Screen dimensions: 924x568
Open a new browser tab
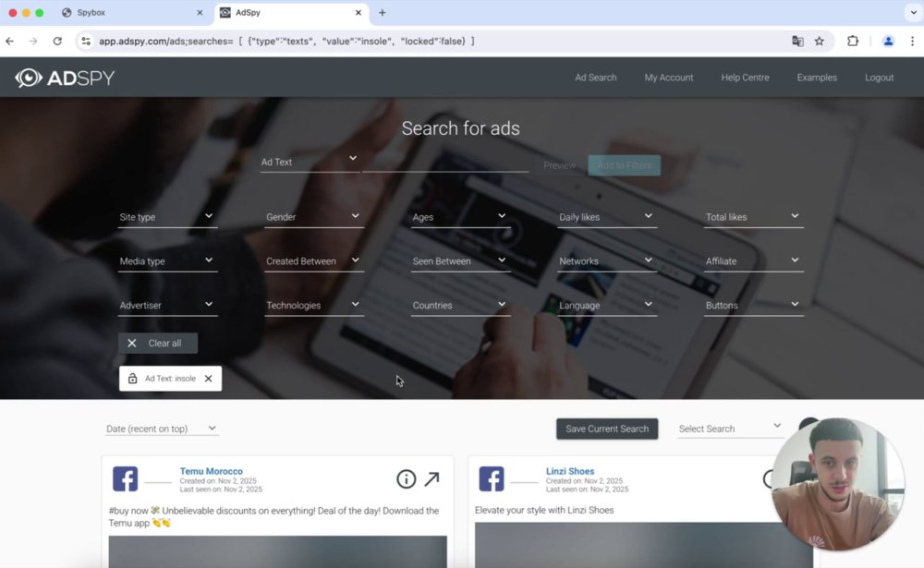(383, 12)
